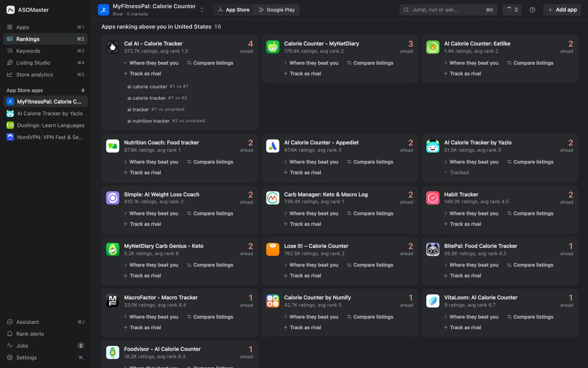The height and width of the screenshot is (368, 588).
Task: Click the VitaLoom app icon
Action: (433, 301)
